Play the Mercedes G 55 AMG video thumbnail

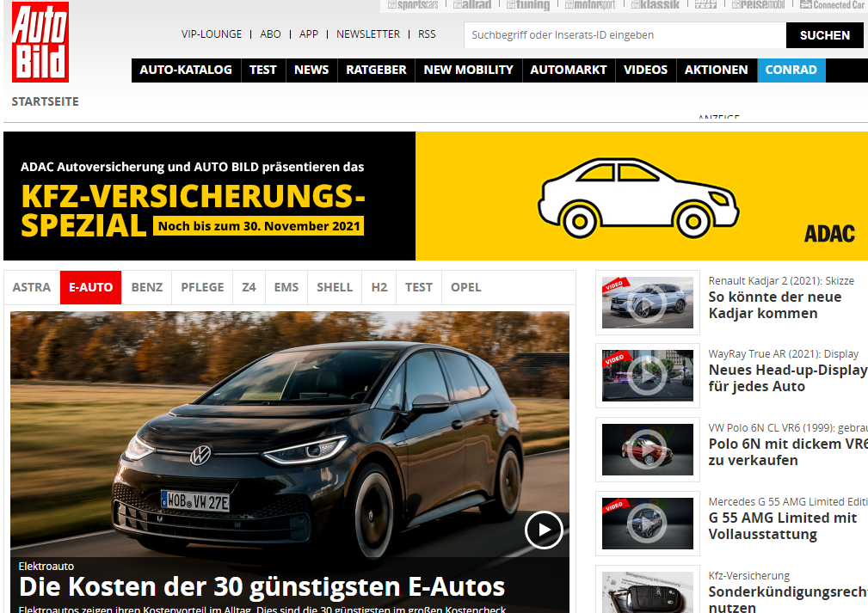click(648, 524)
